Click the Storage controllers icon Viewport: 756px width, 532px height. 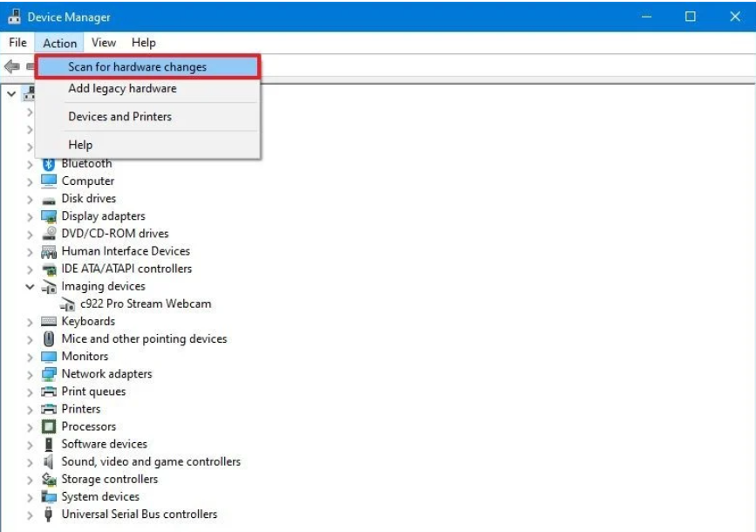(49, 480)
